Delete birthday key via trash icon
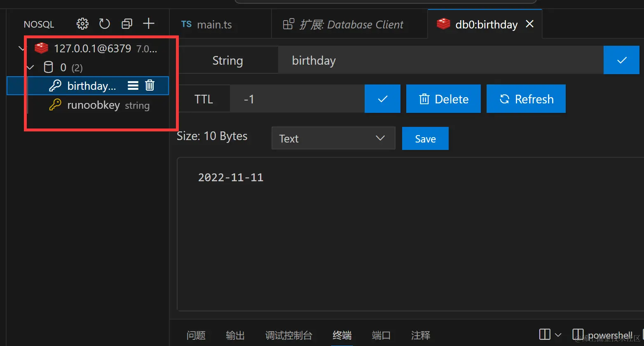 [x=150, y=85]
